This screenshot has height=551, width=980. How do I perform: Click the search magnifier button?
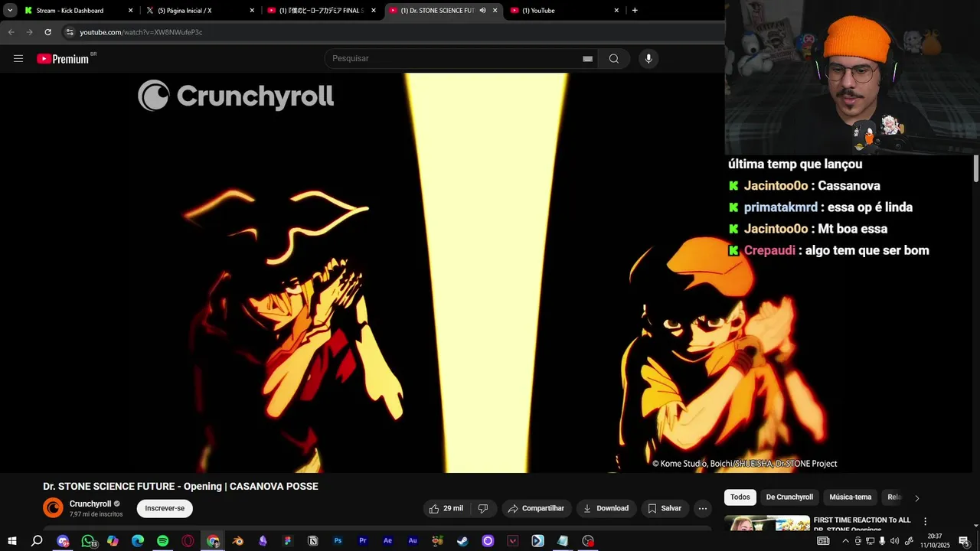(614, 59)
